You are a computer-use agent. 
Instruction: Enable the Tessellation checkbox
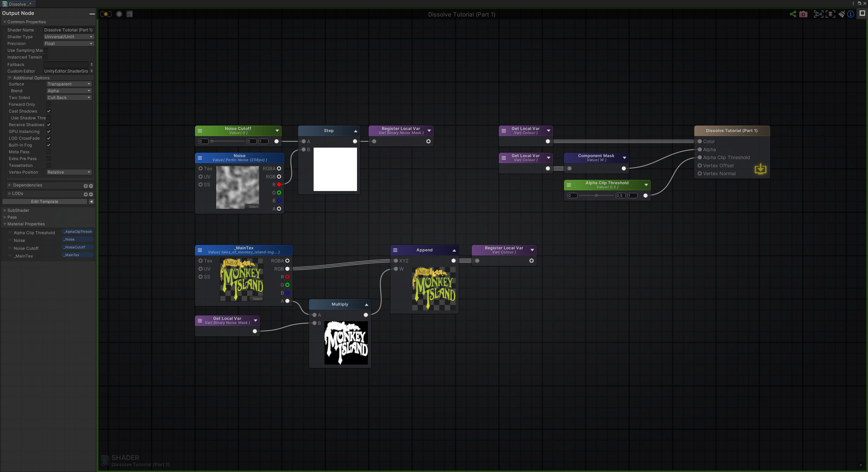[49, 165]
